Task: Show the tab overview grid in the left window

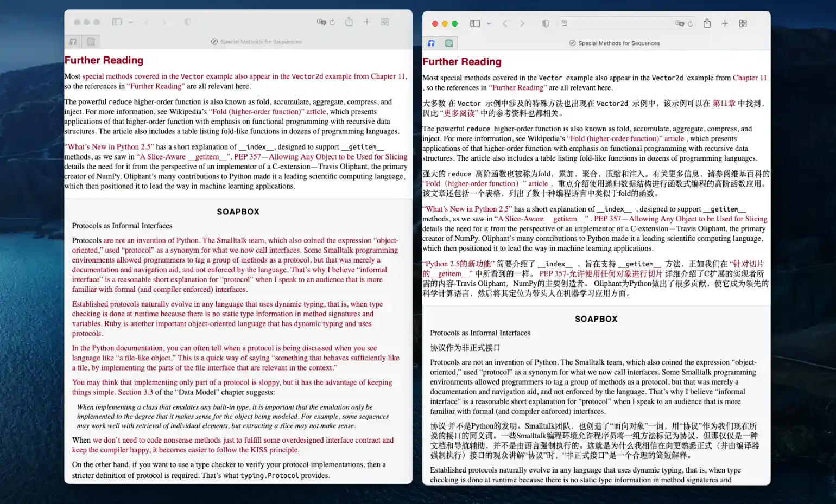Action: 385,22
